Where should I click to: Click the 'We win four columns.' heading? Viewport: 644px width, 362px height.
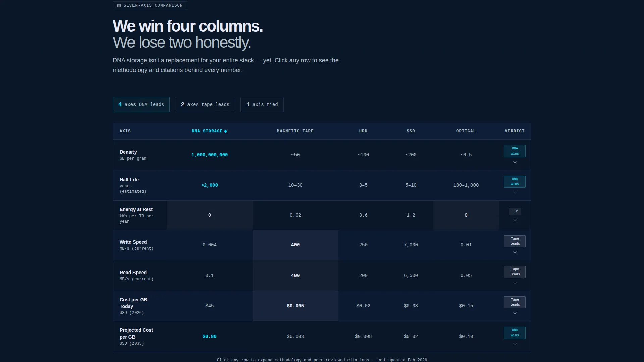pos(188,26)
